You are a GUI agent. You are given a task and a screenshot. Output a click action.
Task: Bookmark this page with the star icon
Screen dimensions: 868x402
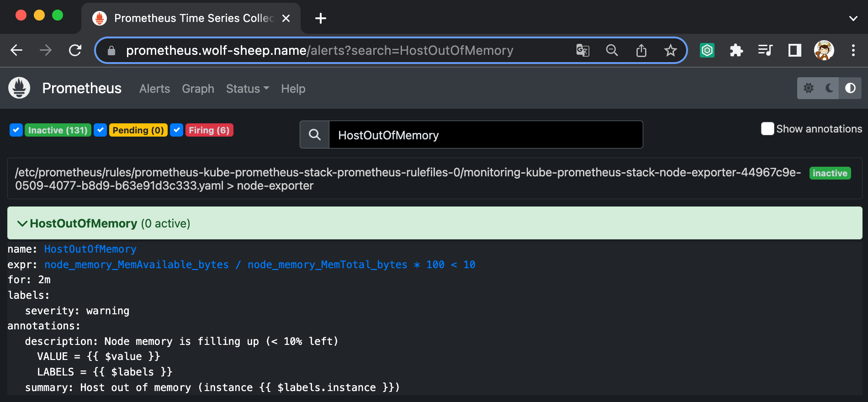click(x=670, y=50)
